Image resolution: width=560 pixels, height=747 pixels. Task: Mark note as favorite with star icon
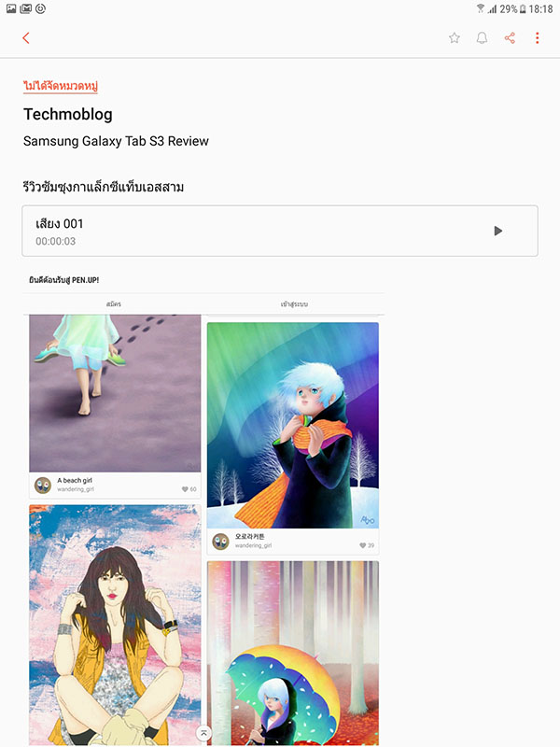coord(455,38)
